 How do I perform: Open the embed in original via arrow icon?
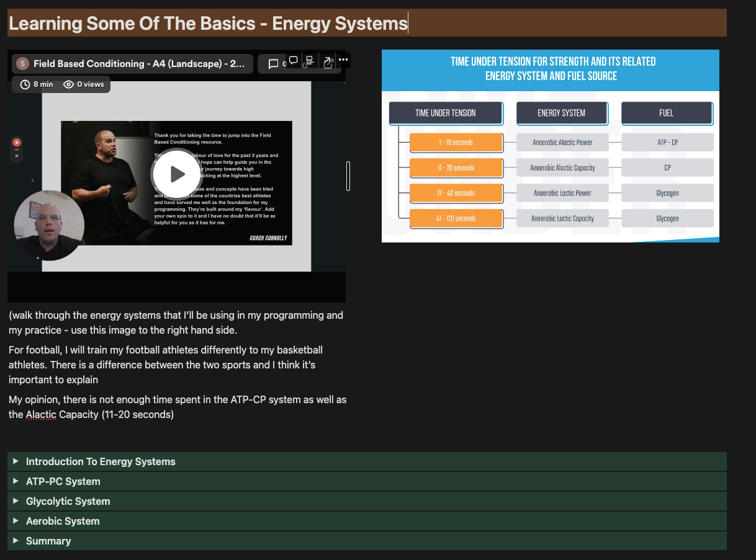(327, 60)
